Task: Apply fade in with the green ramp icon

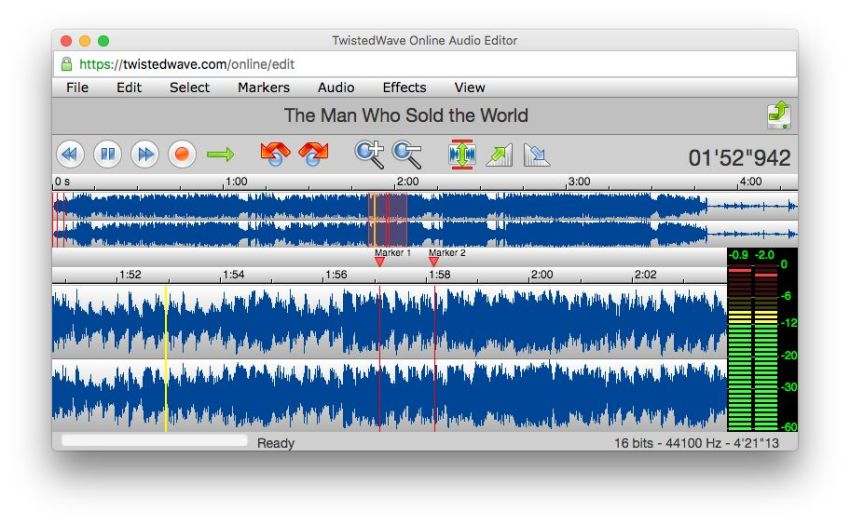Action: (x=499, y=155)
